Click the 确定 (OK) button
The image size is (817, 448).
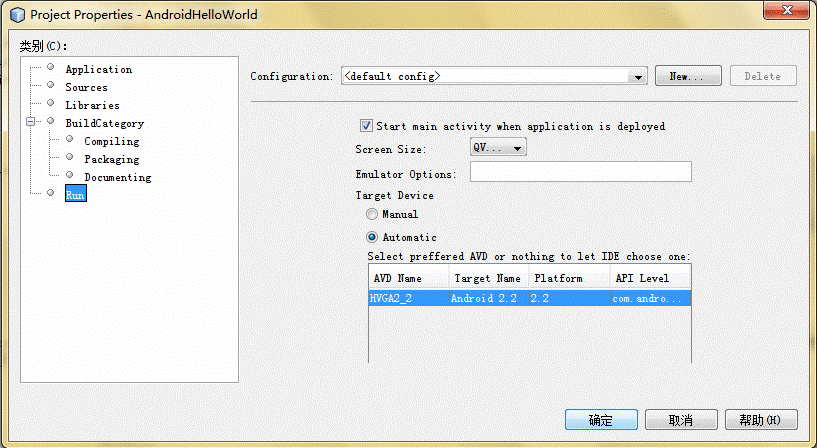(x=601, y=419)
